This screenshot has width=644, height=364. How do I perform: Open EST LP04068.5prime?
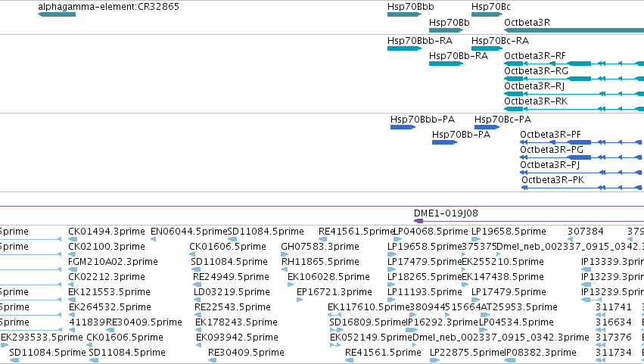pos(397,240)
